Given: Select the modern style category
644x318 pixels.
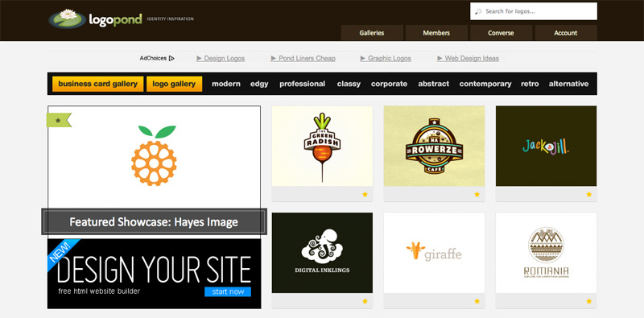Looking at the screenshot, I should [x=226, y=84].
